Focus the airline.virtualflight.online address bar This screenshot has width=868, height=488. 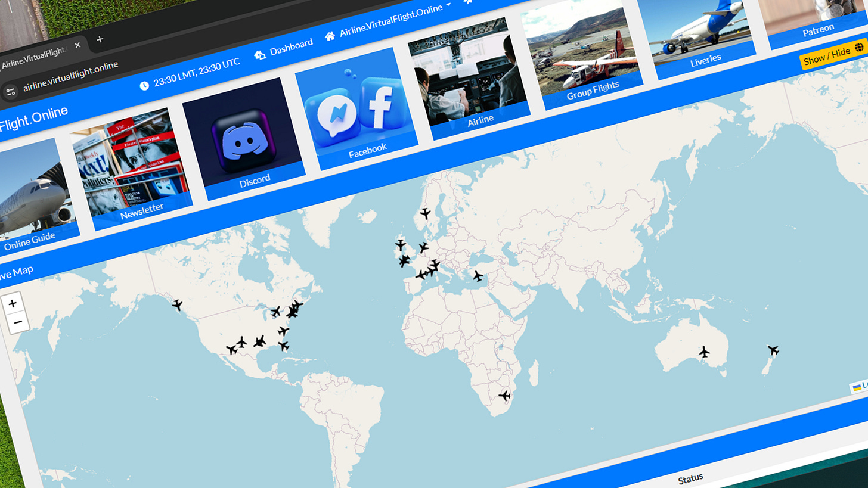[70, 77]
